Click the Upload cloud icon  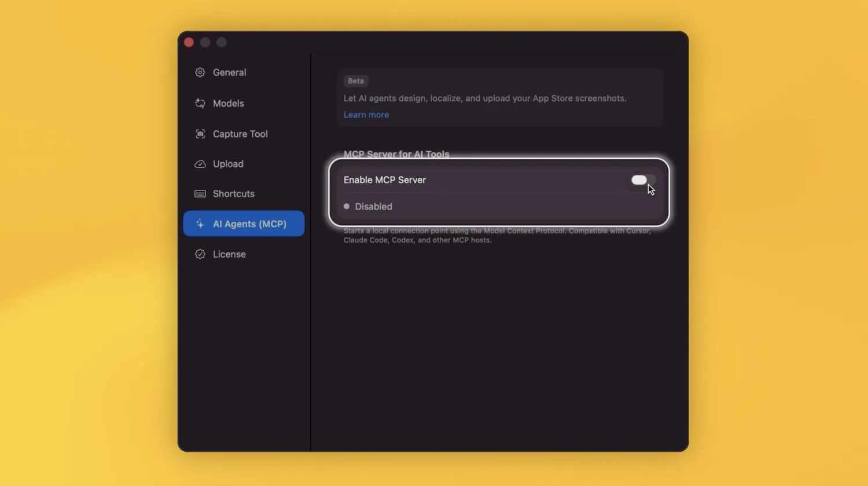click(x=200, y=164)
